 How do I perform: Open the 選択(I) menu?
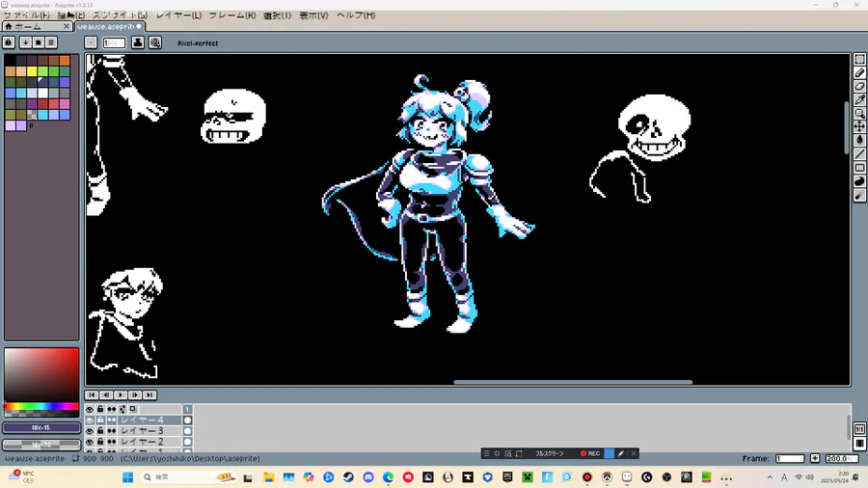[x=277, y=15]
